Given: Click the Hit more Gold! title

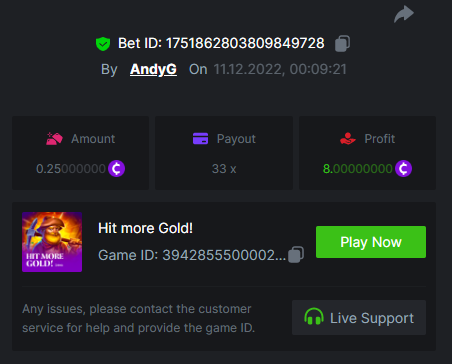Looking at the screenshot, I should pos(145,228).
